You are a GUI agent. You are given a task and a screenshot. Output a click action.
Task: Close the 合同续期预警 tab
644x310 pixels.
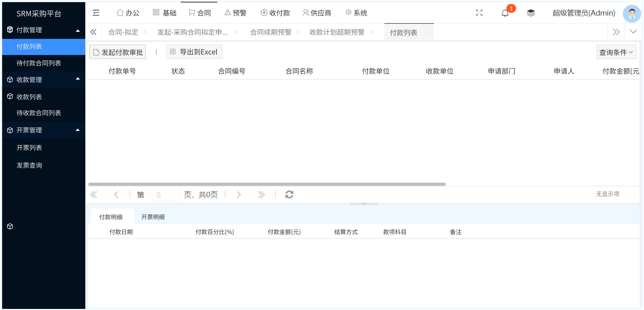click(298, 32)
